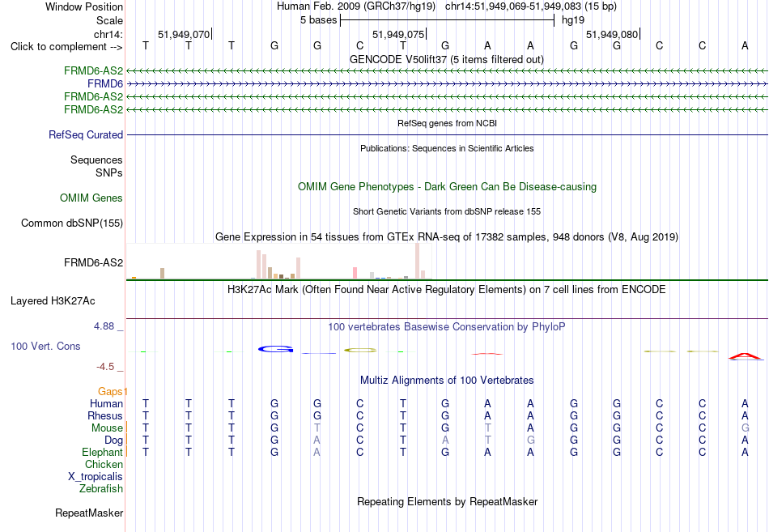Click the greyed A mismatch in Elephant row
Viewport: 769px width, 532px height.
[x=317, y=453]
